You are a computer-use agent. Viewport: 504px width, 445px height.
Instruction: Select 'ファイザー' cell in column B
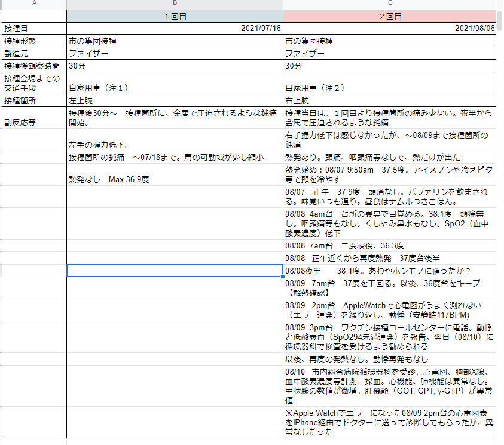(175, 53)
